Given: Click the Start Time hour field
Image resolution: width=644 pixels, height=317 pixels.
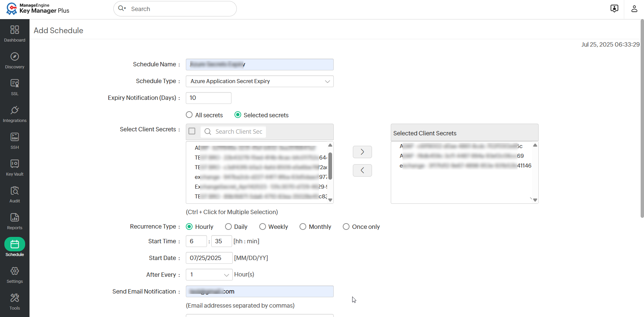Looking at the screenshot, I should (x=196, y=241).
